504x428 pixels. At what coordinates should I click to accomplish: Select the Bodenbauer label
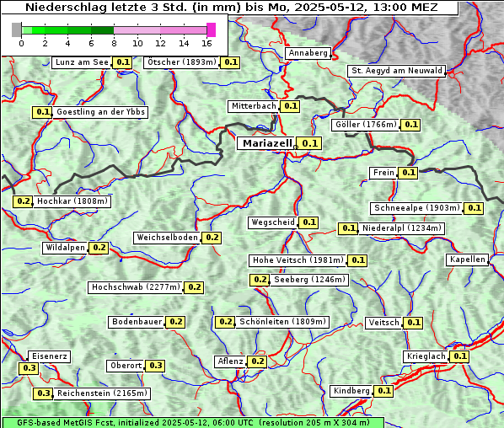tap(137, 322)
